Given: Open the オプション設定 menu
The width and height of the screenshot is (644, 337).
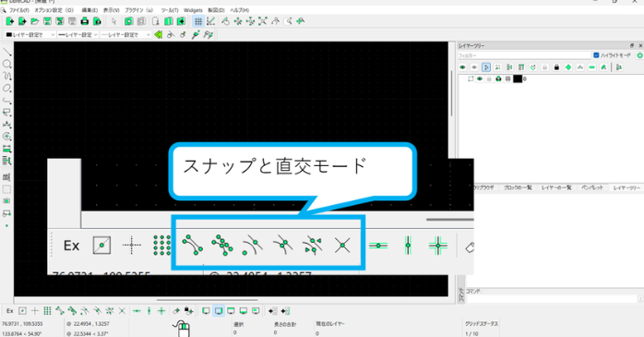Looking at the screenshot, I should 54,10.
